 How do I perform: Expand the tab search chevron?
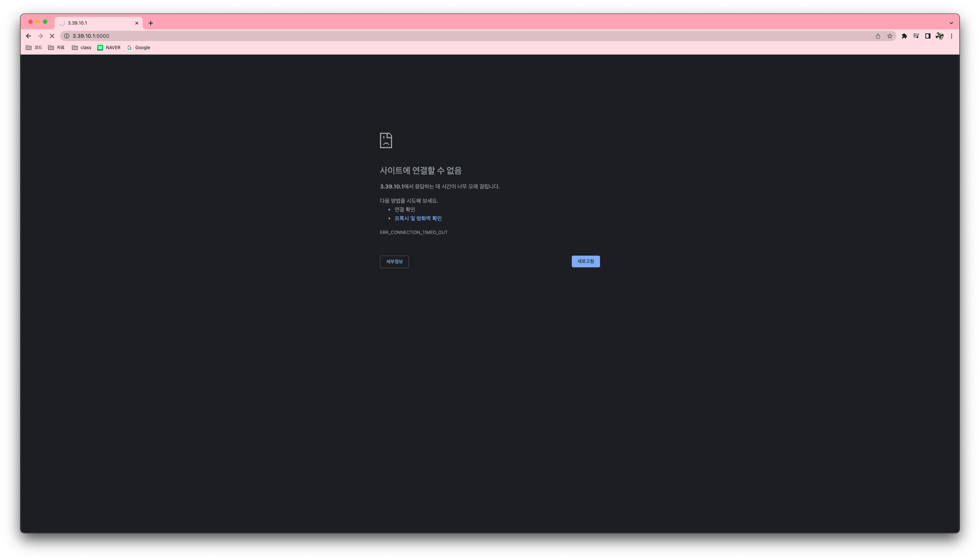point(951,23)
